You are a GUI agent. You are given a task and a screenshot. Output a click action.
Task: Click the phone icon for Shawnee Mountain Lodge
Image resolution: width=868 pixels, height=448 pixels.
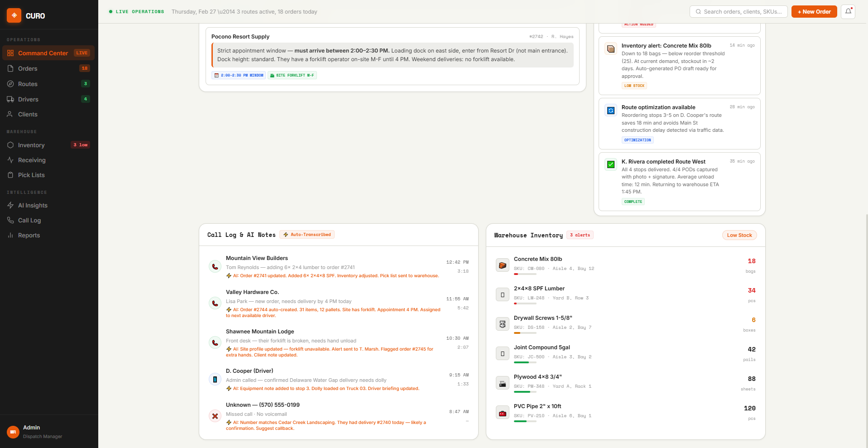[215, 342]
